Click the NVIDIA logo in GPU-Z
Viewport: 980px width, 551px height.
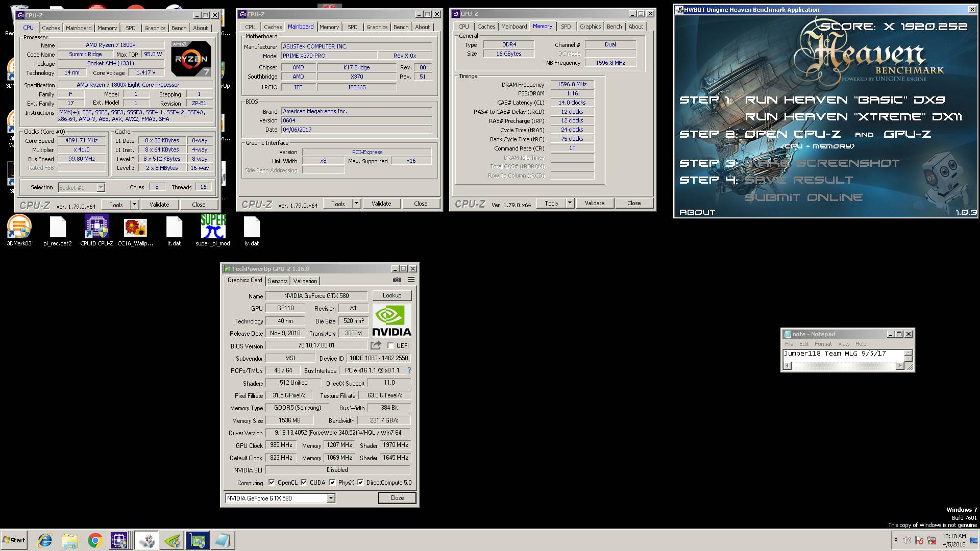click(x=391, y=320)
